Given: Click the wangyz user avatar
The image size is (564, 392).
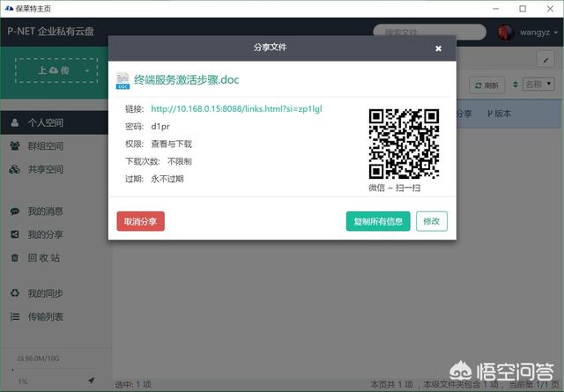Looking at the screenshot, I should [x=505, y=33].
